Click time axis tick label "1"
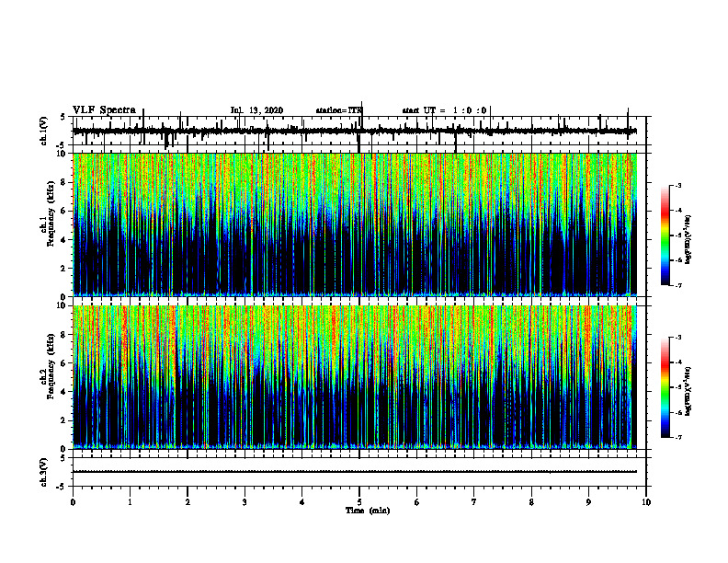This screenshot has width=728, height=563. coord(130,501)
